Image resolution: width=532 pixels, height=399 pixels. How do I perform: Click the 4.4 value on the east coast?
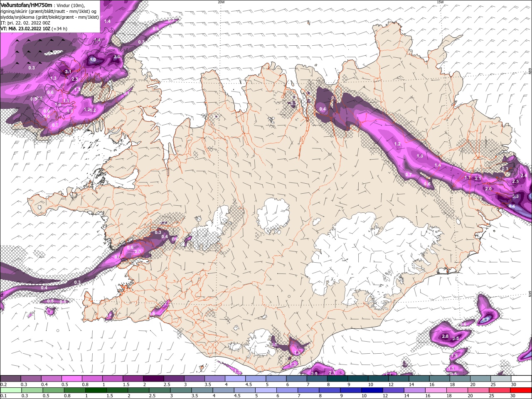tap(512, 206)
